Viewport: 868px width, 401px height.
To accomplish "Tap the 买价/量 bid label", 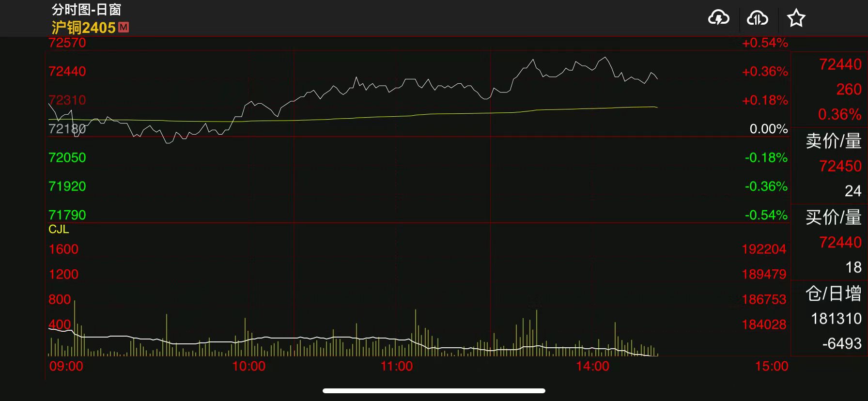I will point(833,217).
